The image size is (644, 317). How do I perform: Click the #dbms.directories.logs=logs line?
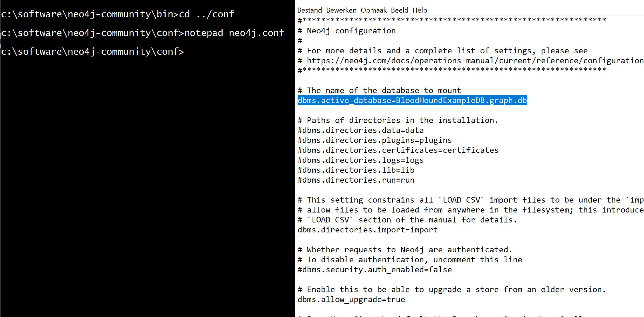pyautogui.click(x=360, y=160)
